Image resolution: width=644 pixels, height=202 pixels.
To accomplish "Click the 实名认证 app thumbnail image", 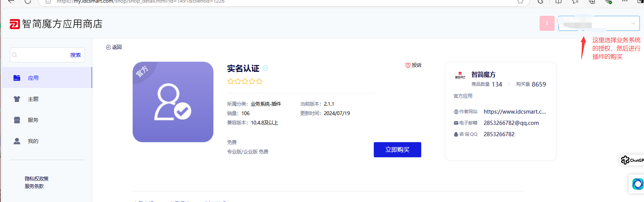I will (x=173, y=102).
